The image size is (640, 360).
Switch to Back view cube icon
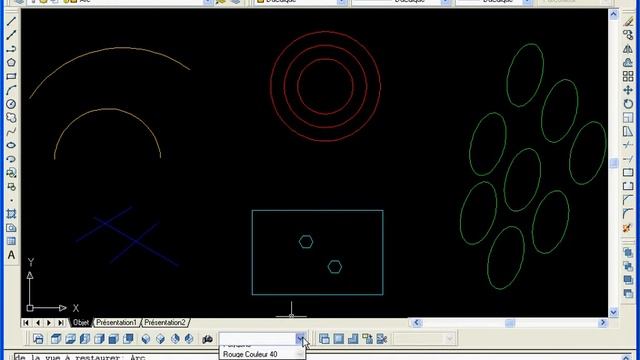[128, 339]
